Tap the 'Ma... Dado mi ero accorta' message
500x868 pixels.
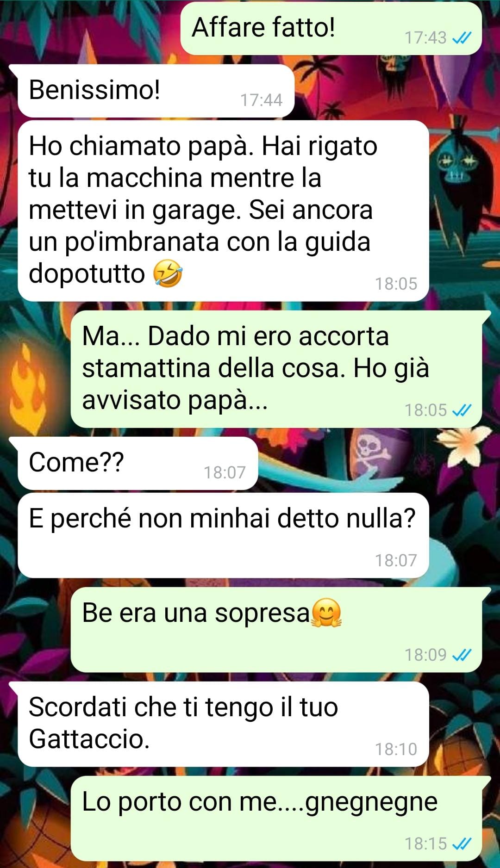tap(276, 369)
